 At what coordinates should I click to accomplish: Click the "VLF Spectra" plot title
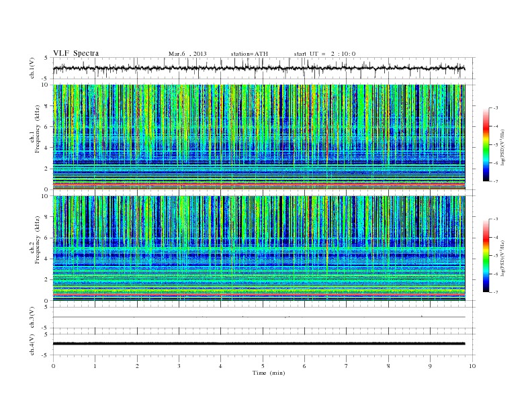point(76,53)
